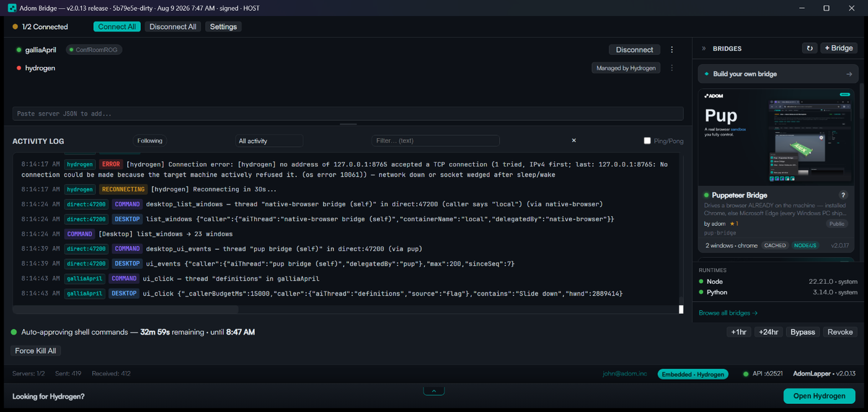Click the "Sent: 419" status entry

68,374
